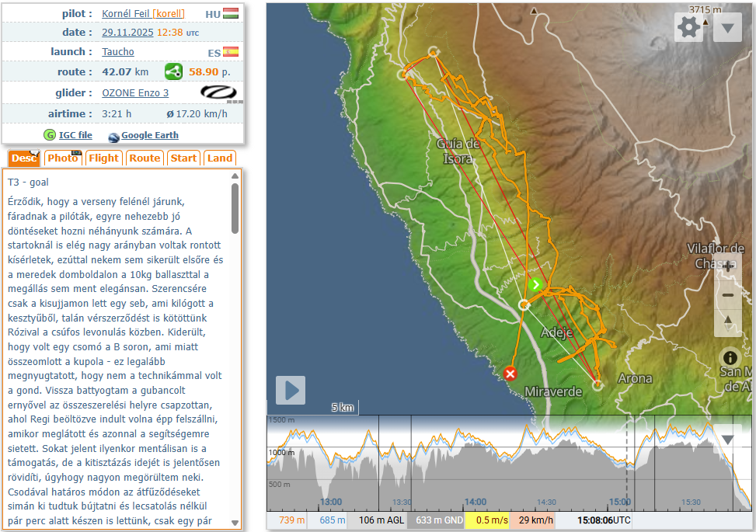Open the Flight tab
Viewport: 756px width, 532px height.
point(103,158)
